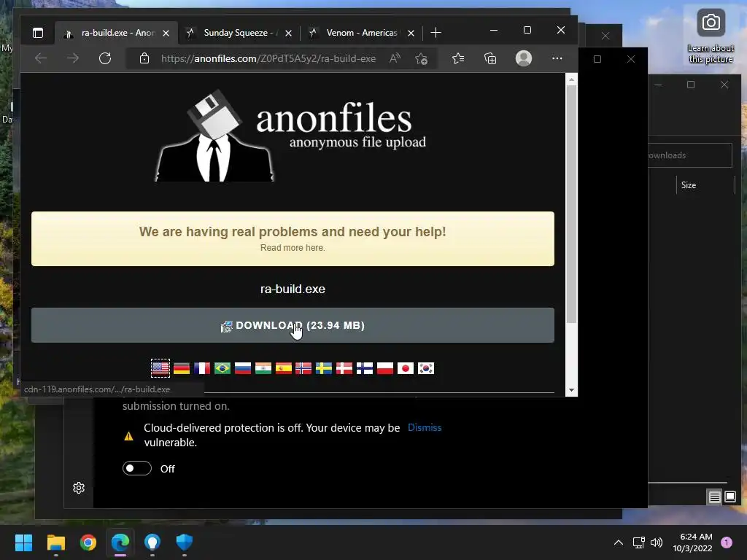Image resolution: width=747 pixels, height=560 pixels.
Task: Open Windows Security settings gear
Action: (x=79, y=488)
